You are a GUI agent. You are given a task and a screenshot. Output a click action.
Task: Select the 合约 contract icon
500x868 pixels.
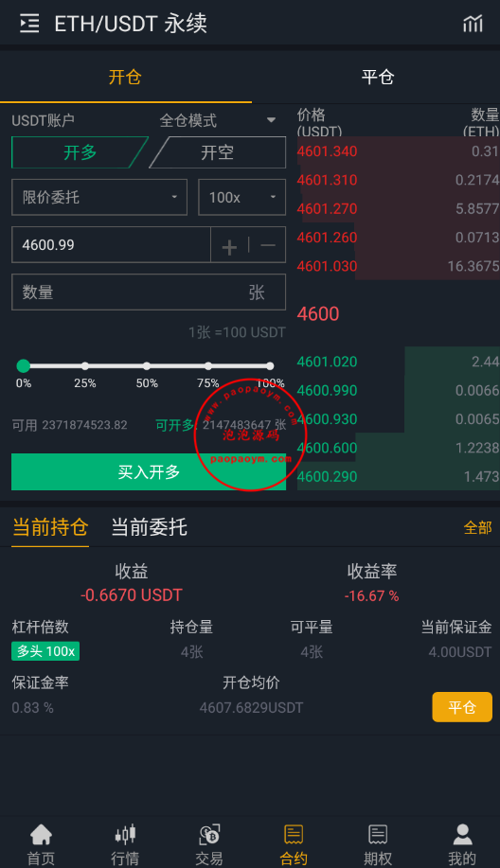click(294, 834)
